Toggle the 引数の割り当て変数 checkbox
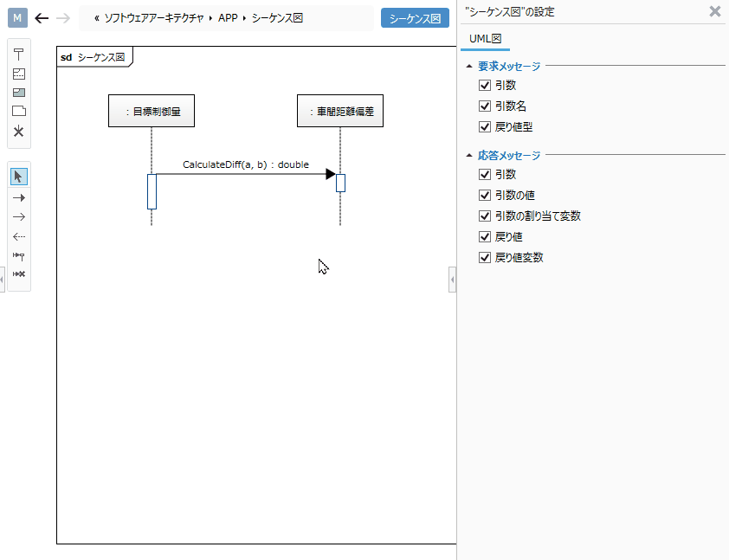 (485, 216)
